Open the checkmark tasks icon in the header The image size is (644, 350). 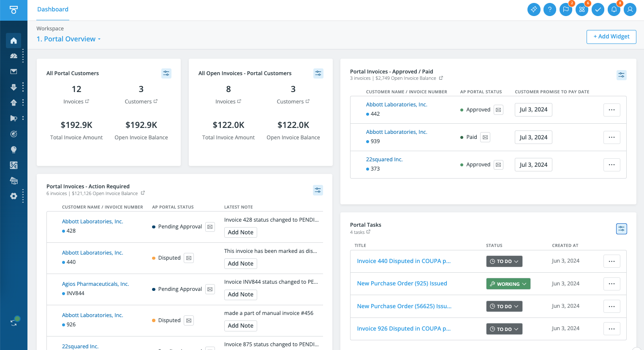click(x=598, y=9)
